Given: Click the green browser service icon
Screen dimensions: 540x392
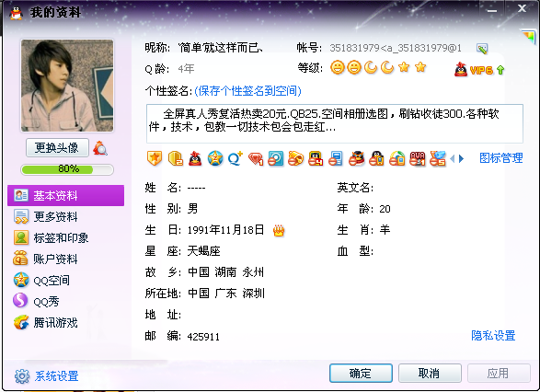Looking at the screenshot, I should pyautogui.click(x=397, y=159).
